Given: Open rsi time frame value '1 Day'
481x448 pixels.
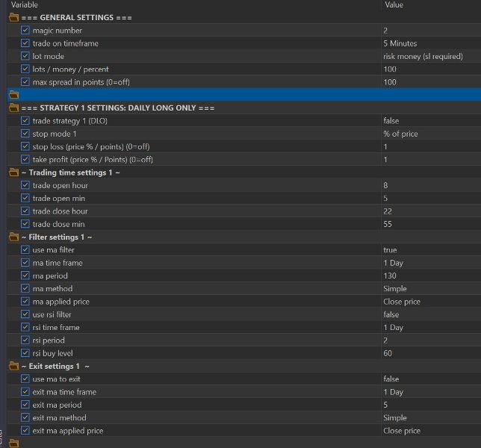Looking at the screenshot, I should (x=394, y=327).
